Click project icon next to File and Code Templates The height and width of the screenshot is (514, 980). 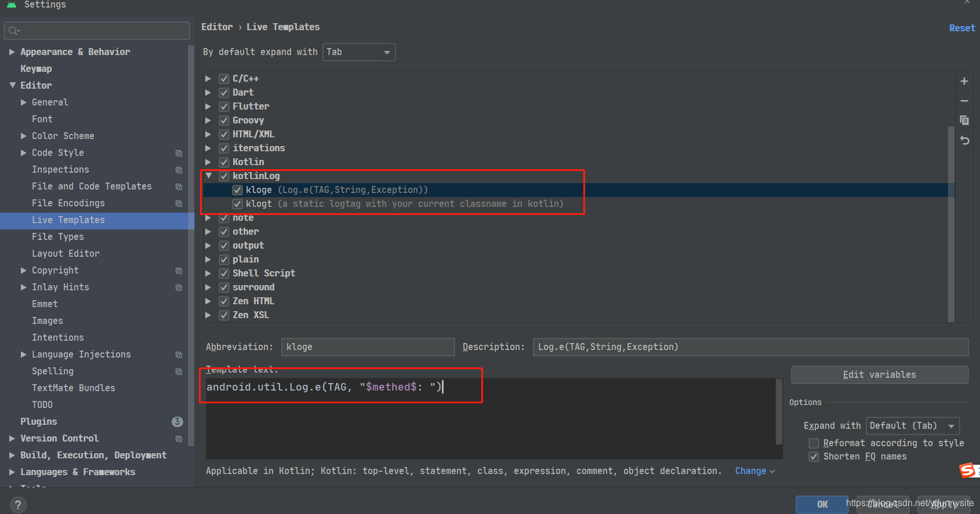point(179,187)
